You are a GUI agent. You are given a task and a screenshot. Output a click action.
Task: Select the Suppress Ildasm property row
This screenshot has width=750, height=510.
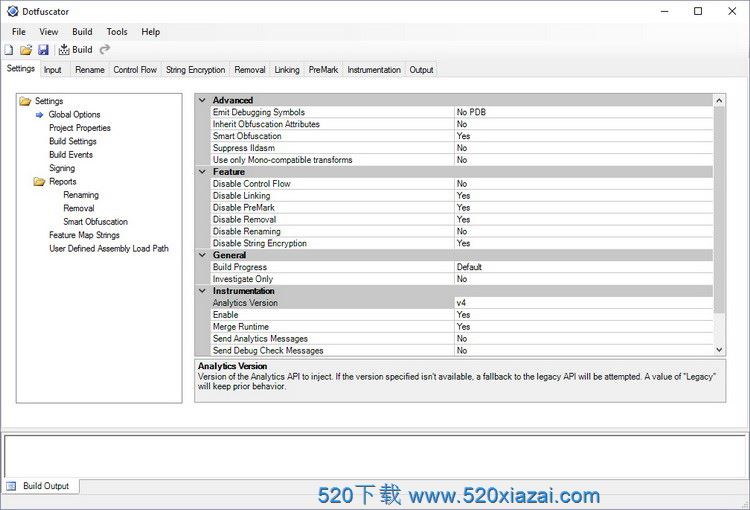462,148
